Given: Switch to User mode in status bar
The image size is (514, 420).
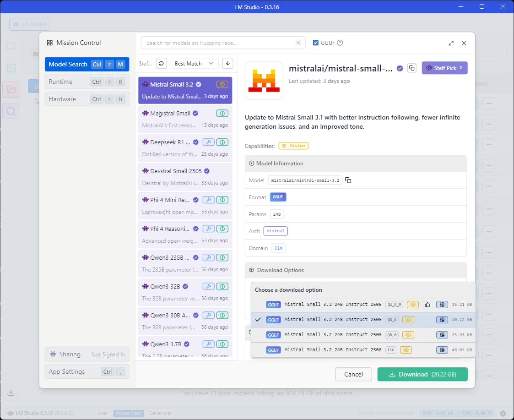Looking at the screenshot, I should pos(103,413).
